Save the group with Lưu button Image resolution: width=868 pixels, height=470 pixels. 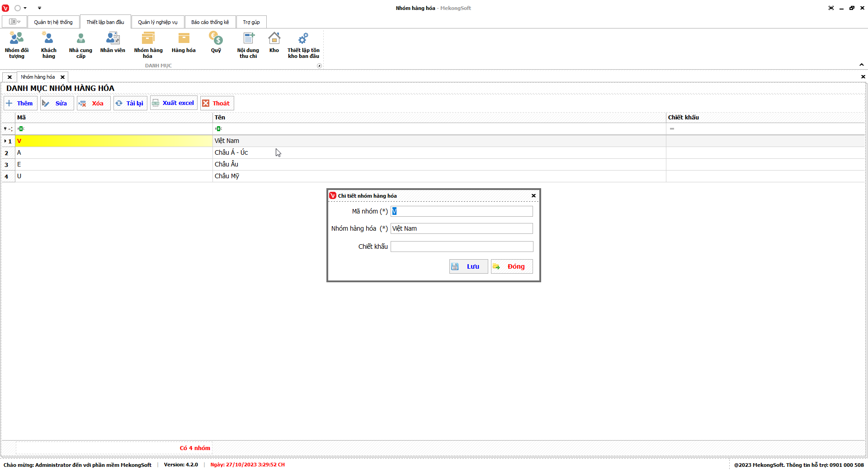click(468, 266)
